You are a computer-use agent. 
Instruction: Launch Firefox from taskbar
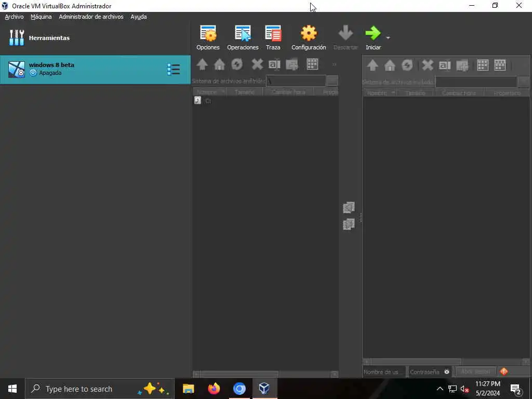[214, 389]
